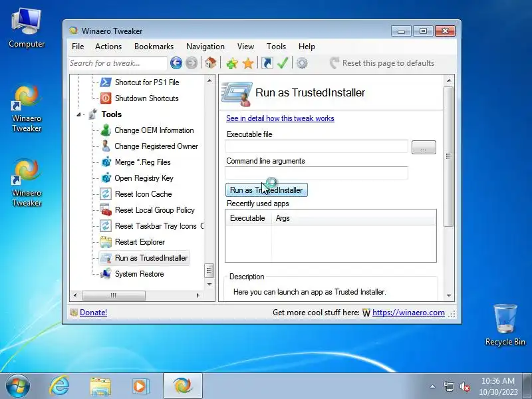Select Reset Icon Cache text in tree
The width and height of the screenshot is (532, 399).
point(143,194)
